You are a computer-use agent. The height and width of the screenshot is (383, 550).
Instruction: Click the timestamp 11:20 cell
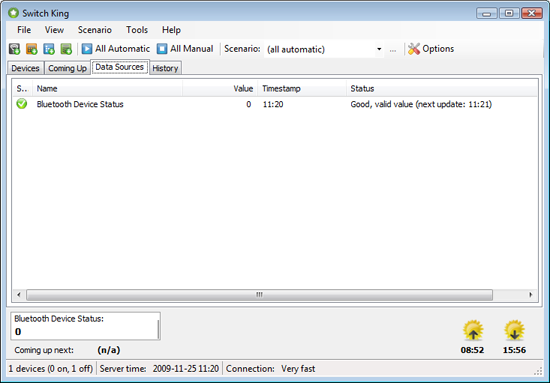[x=273, y=104]
